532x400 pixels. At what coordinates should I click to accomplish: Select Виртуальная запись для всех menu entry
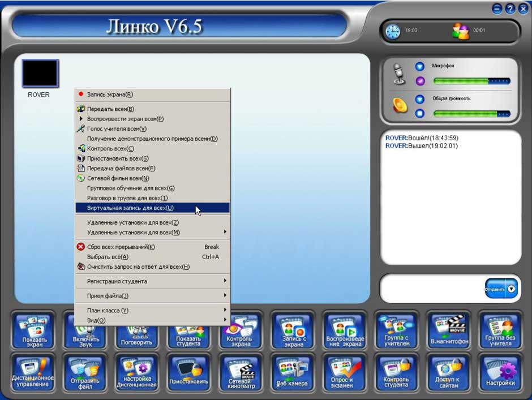click(130, 208)
